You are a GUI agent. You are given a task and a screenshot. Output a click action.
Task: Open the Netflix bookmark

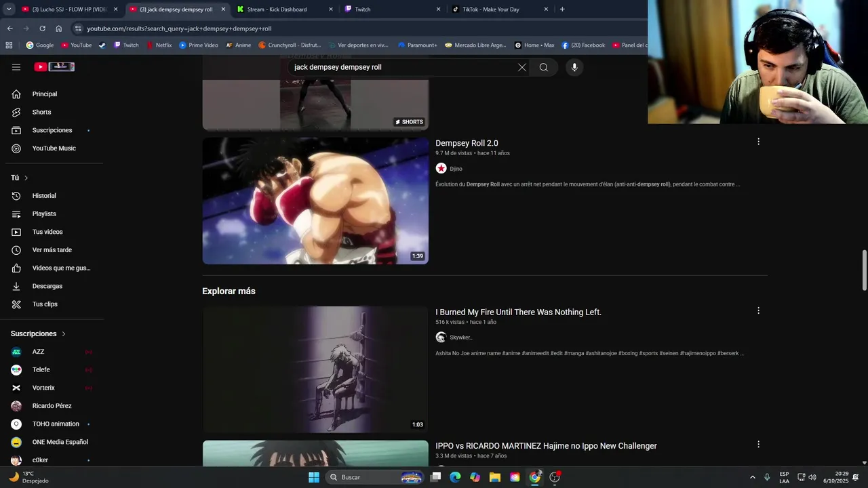[x=159, y=45]
